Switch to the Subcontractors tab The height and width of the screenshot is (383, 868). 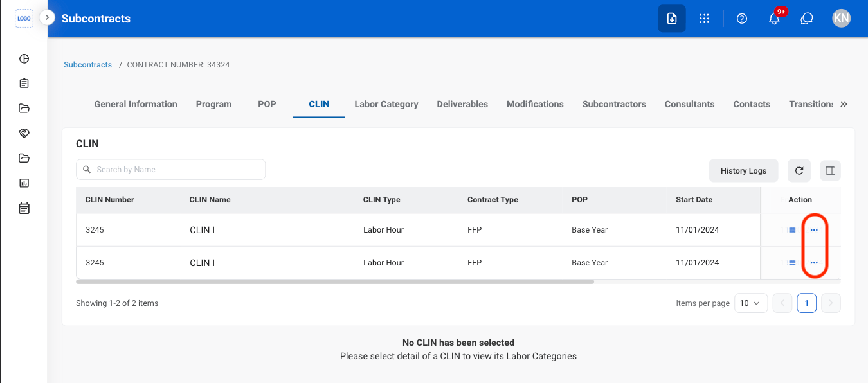(x=614, y=104)
